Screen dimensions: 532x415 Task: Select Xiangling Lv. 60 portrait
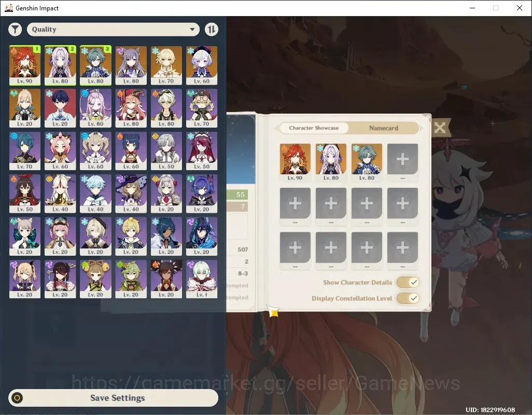click(x=131, y=150)
